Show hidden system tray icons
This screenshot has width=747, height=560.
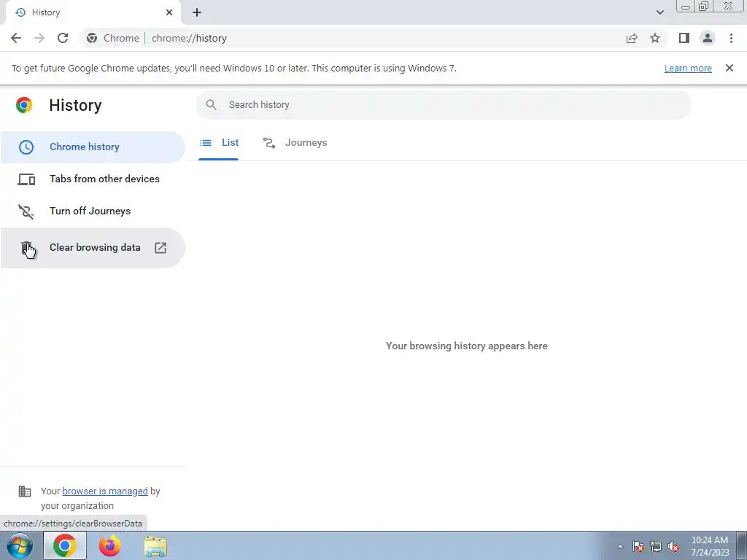(x=620, y=546)
